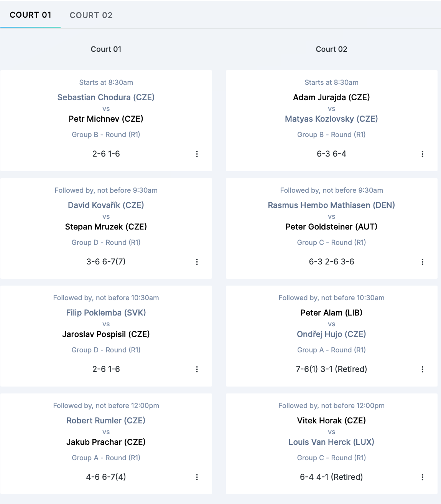
Task: Click the 7-6(1) 3-1 (Retired) score
Action: coord(331,369)
